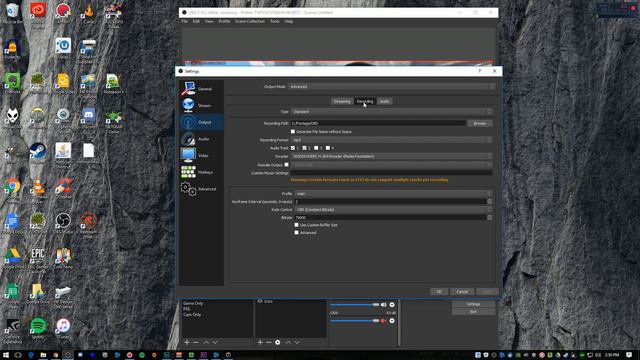Open the Epic Games Launcher desktop shortcut
640x360 pixels.
point(38,257)
